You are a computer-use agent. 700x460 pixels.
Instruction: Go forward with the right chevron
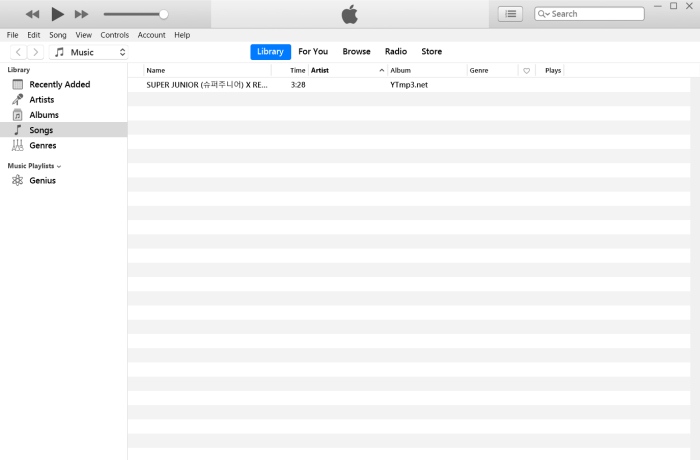click(x=36, y=52)
